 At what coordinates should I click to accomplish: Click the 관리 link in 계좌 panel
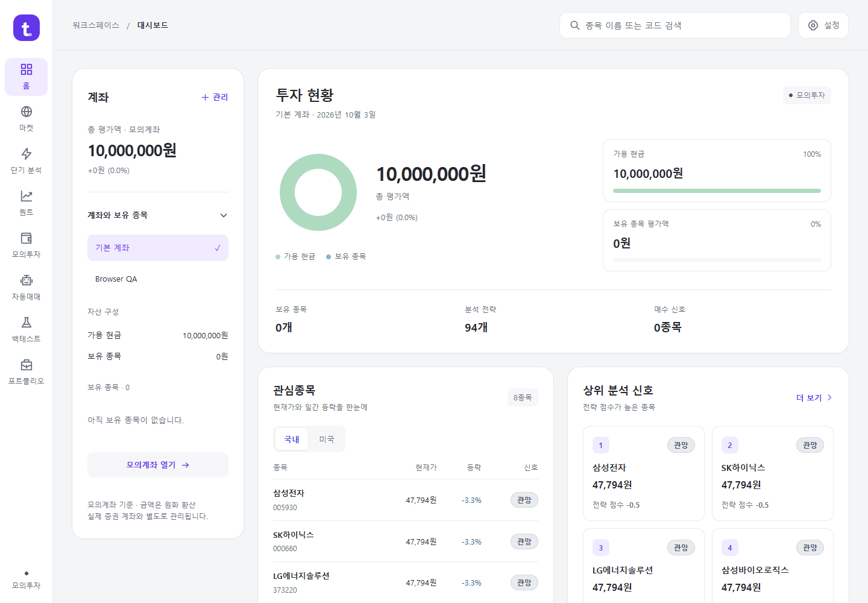[x=215, y=97]
